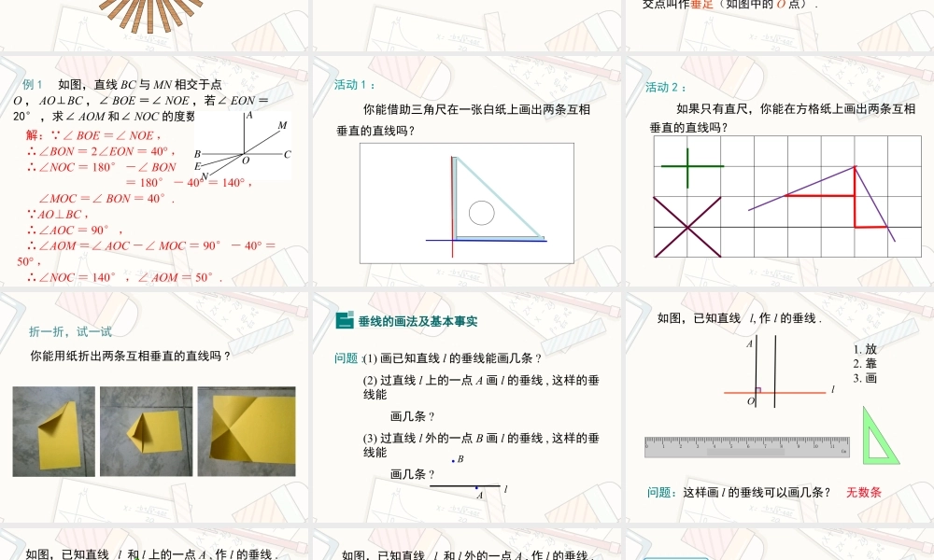Image resolution: width=934 pixels, height=560 pixels.
Task: Click the purple right-angle marker at point O
Action: (759, 388)
